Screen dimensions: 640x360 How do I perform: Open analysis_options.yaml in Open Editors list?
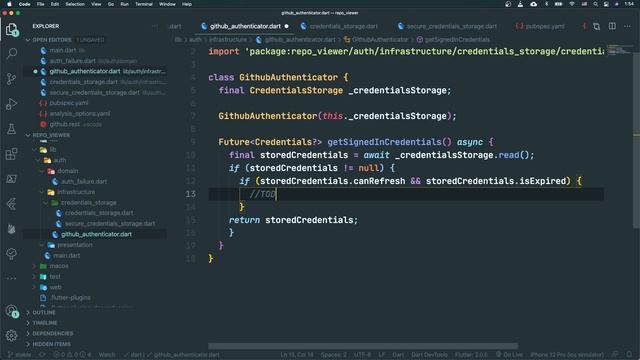coord(80,114)
